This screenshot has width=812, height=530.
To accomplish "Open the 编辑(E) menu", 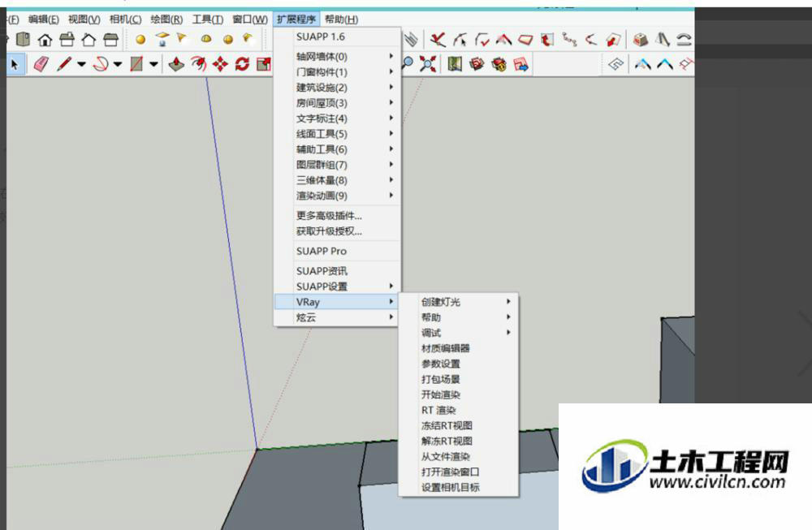I will pyautogui.click(x=44, y=19).
